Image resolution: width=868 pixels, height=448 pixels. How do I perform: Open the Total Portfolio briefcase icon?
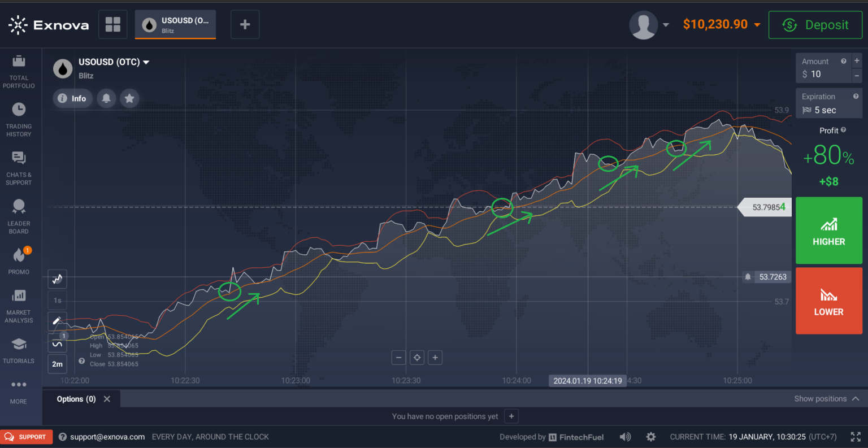[19, 62]
